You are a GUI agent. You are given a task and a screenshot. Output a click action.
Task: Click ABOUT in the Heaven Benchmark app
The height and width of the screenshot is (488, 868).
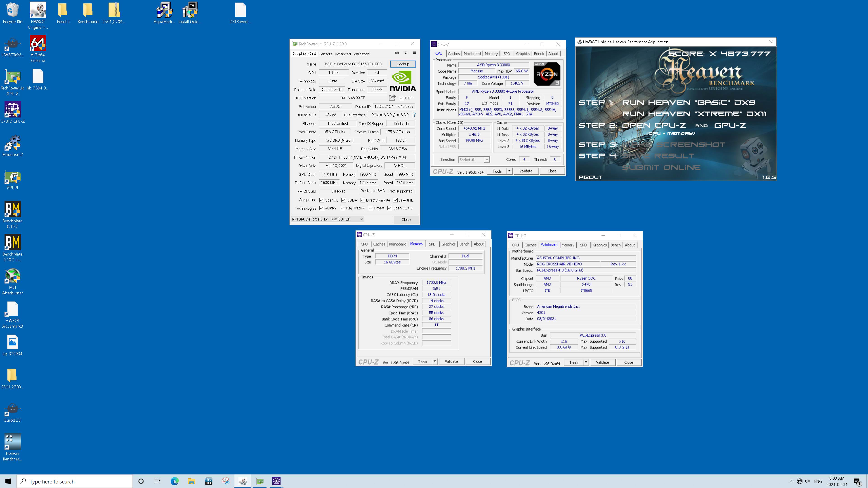[590, 177]
